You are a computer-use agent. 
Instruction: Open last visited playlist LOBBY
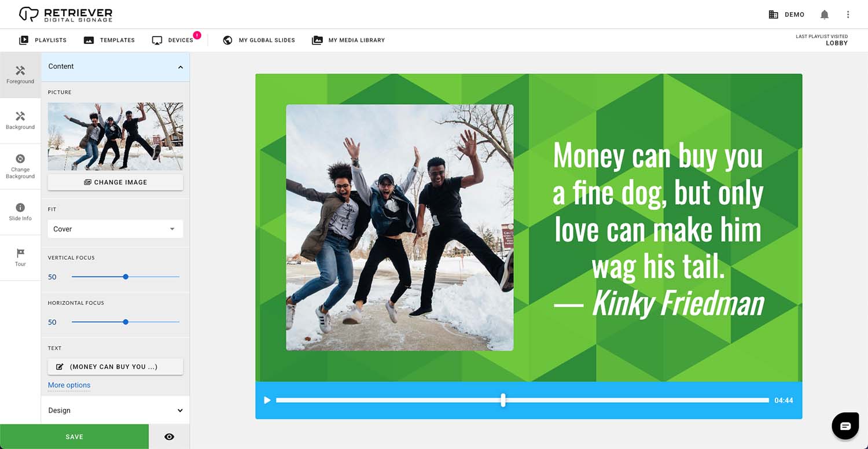[822, 40]
